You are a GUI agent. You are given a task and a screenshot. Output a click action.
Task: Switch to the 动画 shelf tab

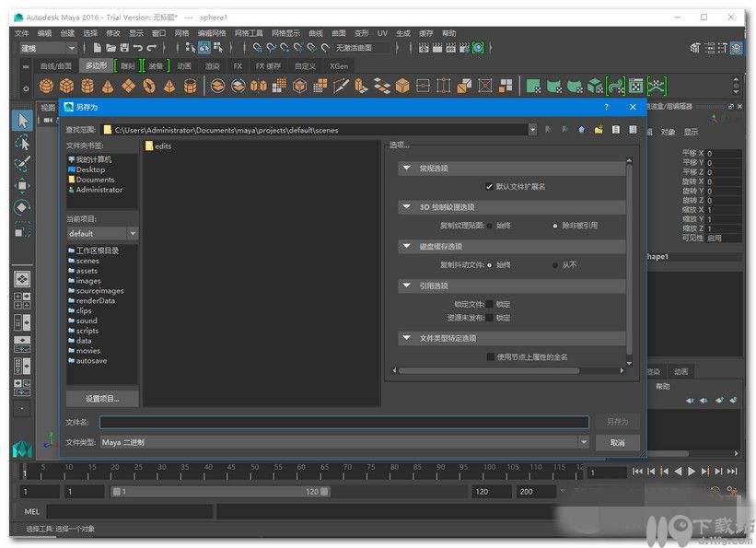[184, 66]
